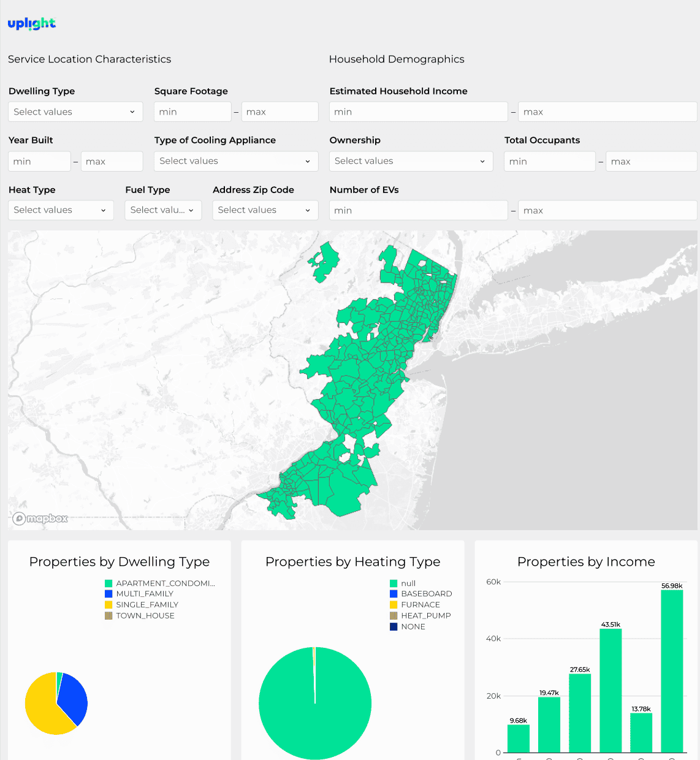Focus the Estimated Household Income max field
The height and width of the screenshot is (760, 700).
(x=607, y=112)
